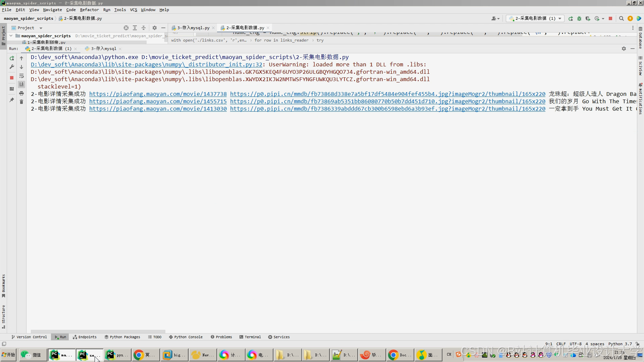Open Run panel settings gear
The image size is (644, 362).
pyautogui.click(x=624, y=49)
